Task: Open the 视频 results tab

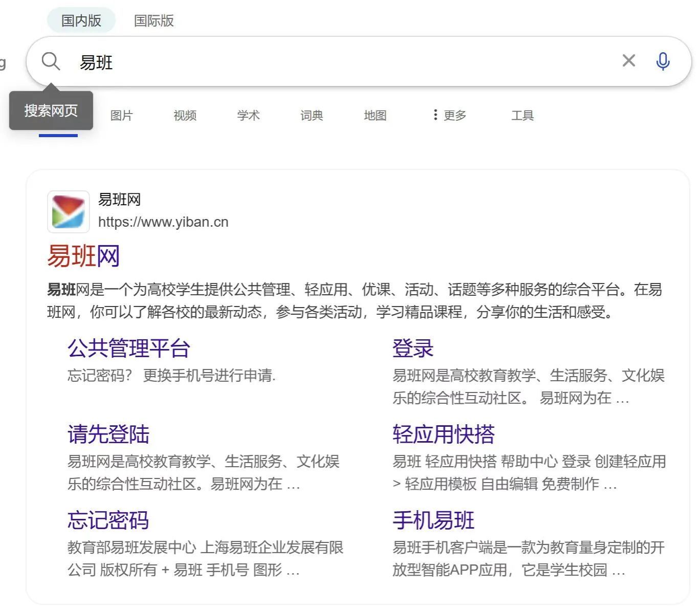Action: (x=185, y=115)
